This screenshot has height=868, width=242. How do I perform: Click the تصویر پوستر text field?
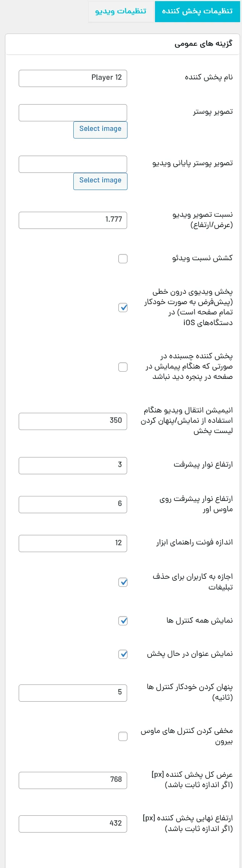(73, 113)
